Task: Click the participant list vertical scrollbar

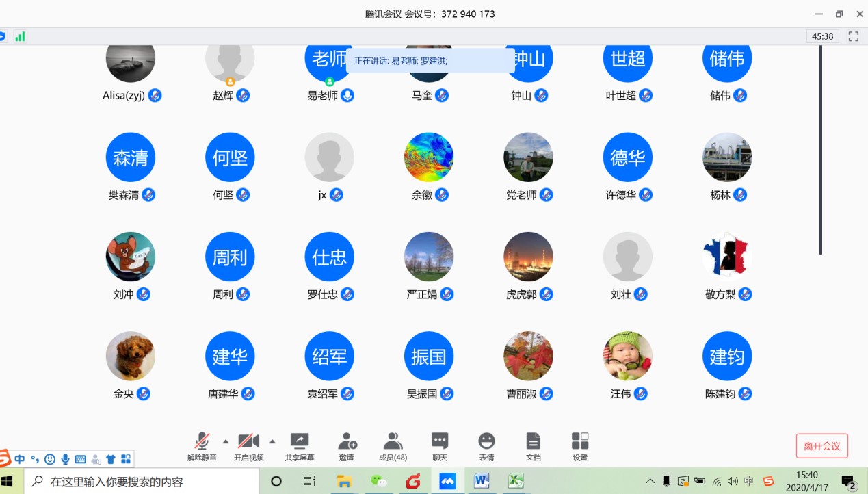Action: click(821, 151)
